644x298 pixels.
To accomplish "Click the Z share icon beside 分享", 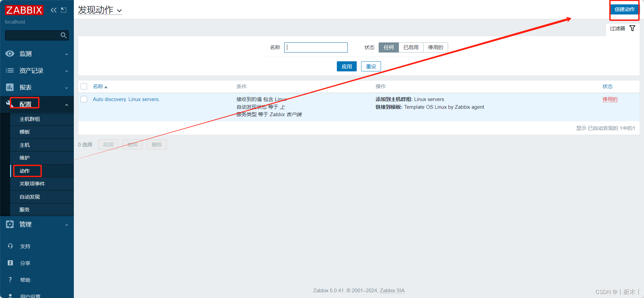I will [10, 263].
